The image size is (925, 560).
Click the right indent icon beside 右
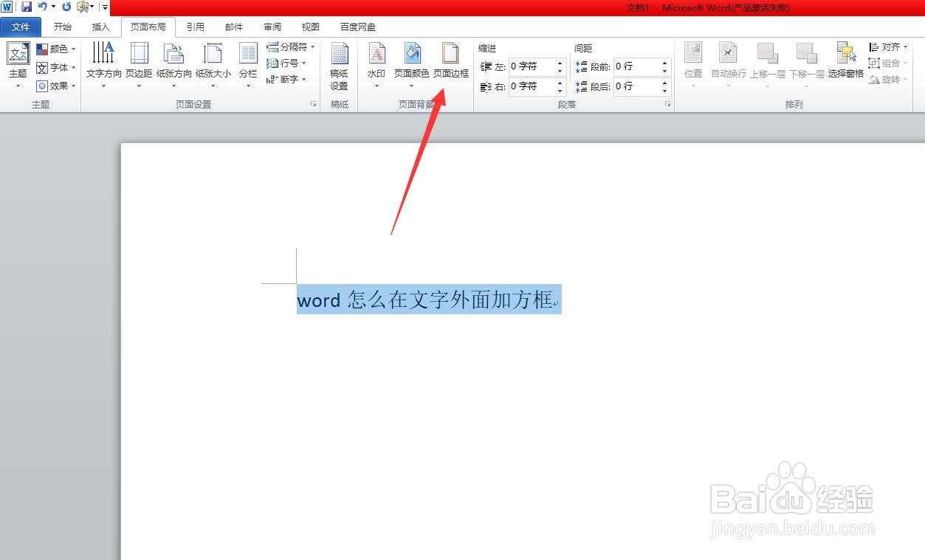pyautogui.click(x=486, y=87)
